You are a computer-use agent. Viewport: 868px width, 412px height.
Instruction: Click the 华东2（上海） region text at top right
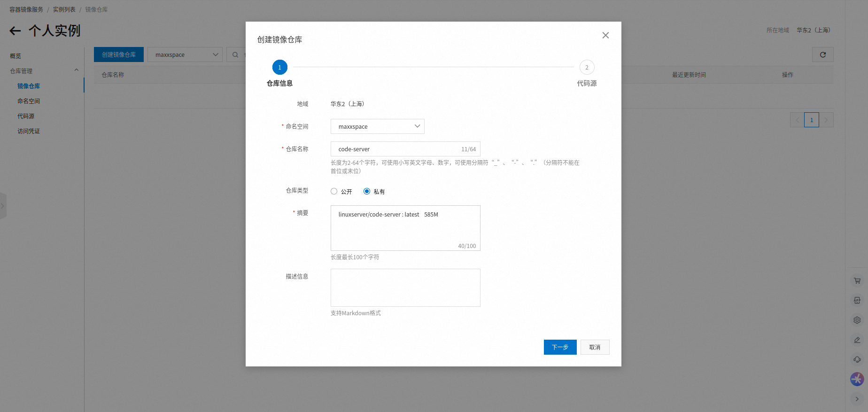pyautogui.click(x=814, y=30)
